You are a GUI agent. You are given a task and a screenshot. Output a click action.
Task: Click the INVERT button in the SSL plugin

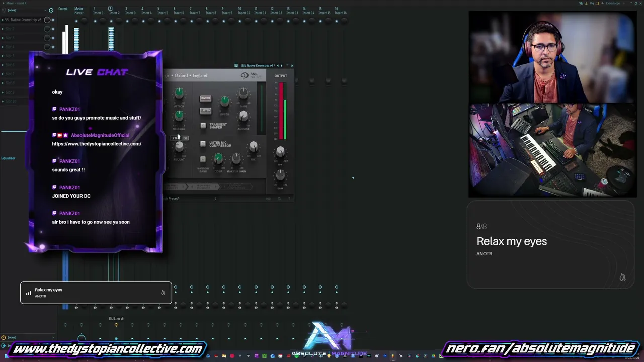click(x=206, y=98)
